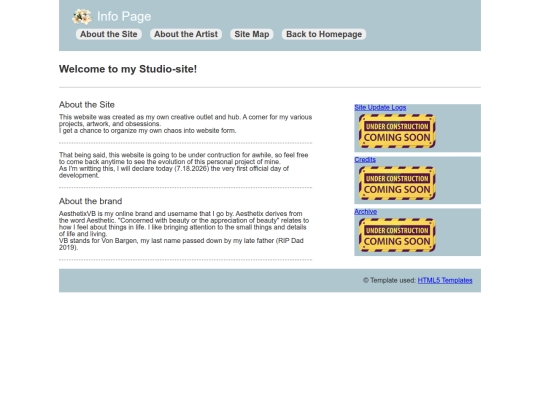This screenshot has height=405, width=540.
Task: Open the About the Artist nav button
Action: click(186, 34)
